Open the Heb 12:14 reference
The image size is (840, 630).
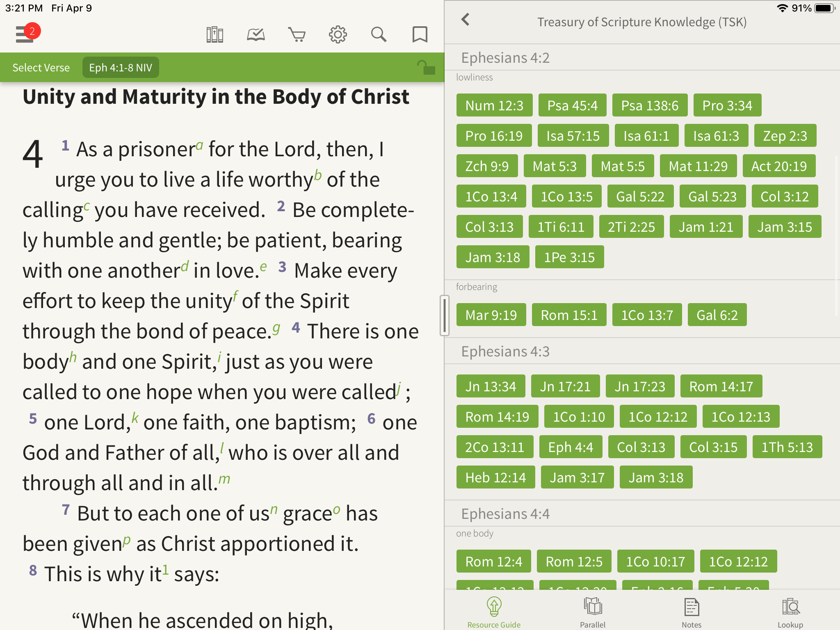[495, 477]
